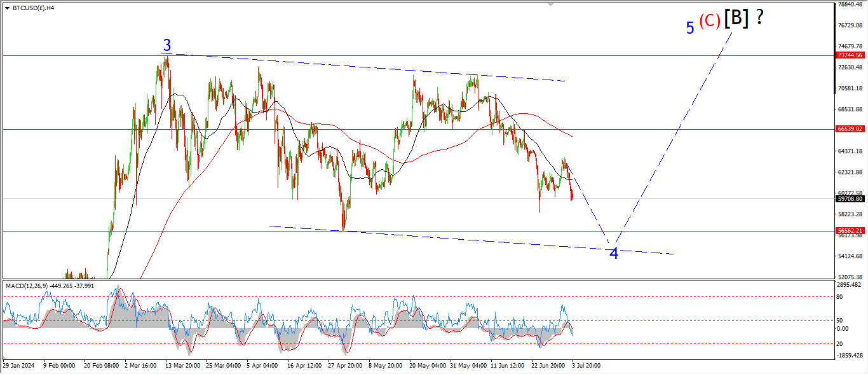The image size is (868, 374).
Task: Click the BTCUSD(£),H4 chart title
Action: click(x=33, y=8)
